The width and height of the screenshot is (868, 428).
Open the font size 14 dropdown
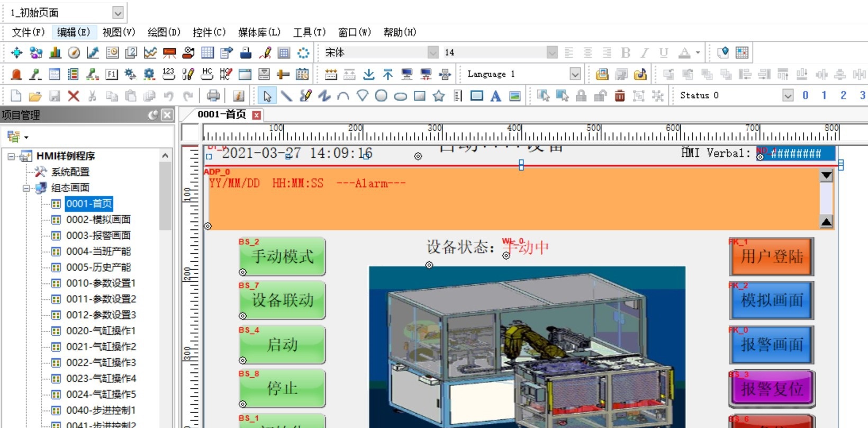point(552,52)
